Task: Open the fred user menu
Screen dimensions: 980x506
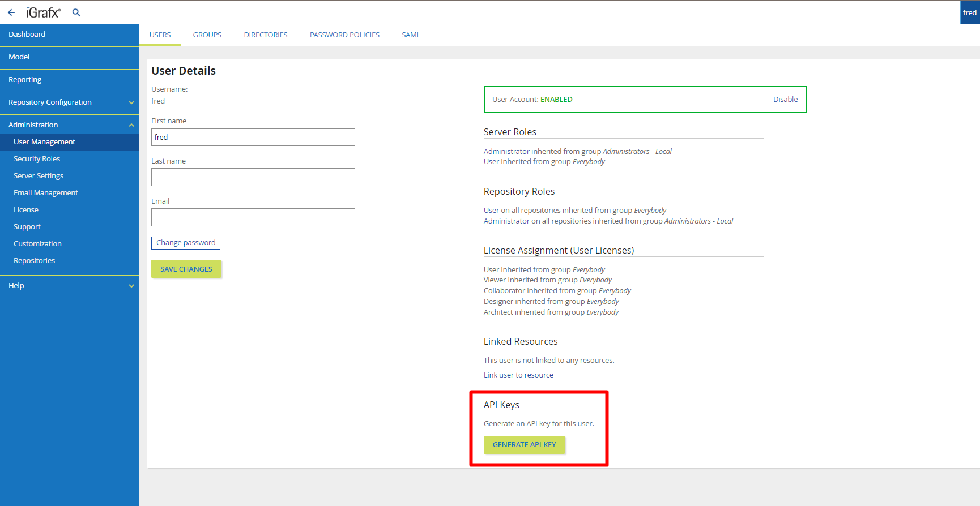Action: 969,12
